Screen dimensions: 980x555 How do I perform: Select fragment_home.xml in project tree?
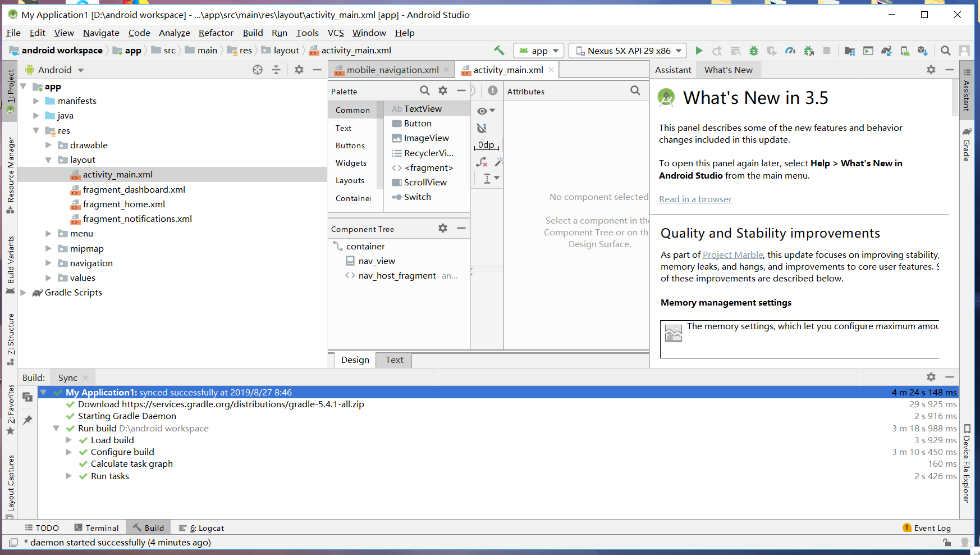(123, 204)
